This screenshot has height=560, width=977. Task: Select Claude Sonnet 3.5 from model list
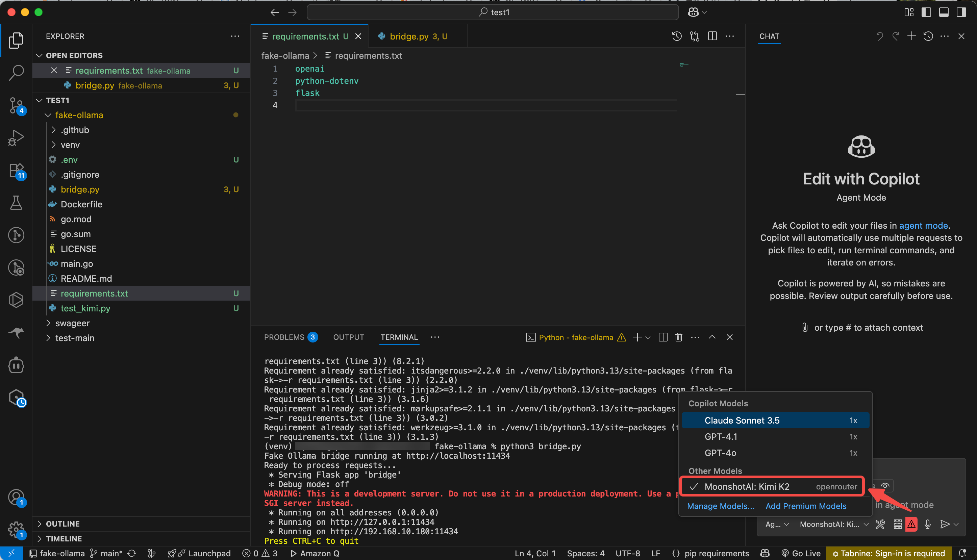(742, 421)
